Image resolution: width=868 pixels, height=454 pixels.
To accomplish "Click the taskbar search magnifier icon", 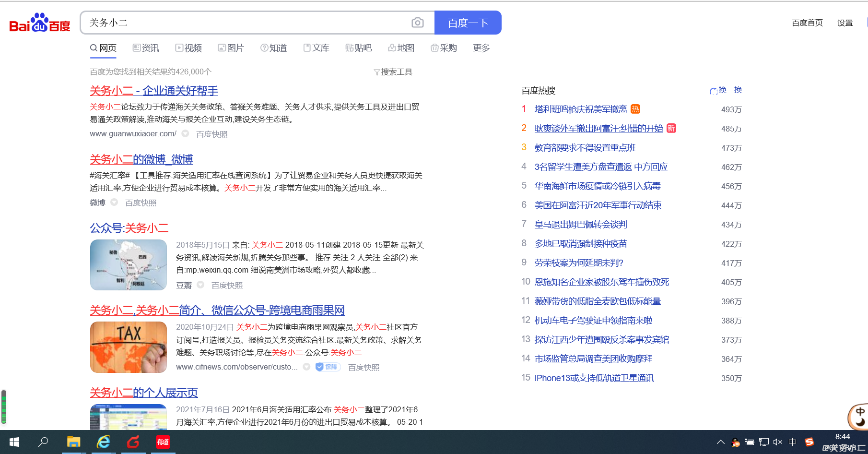I will tap(43, 442).
